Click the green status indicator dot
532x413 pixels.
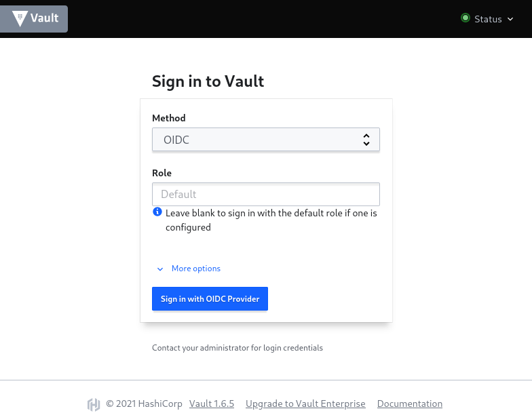click(x=465, y=18)
